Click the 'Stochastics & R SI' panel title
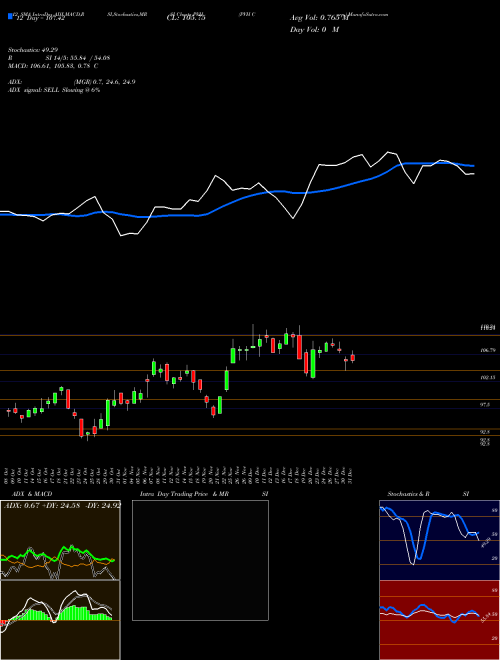The height and width of the screenshot is (660, 500). coord(428,494)
